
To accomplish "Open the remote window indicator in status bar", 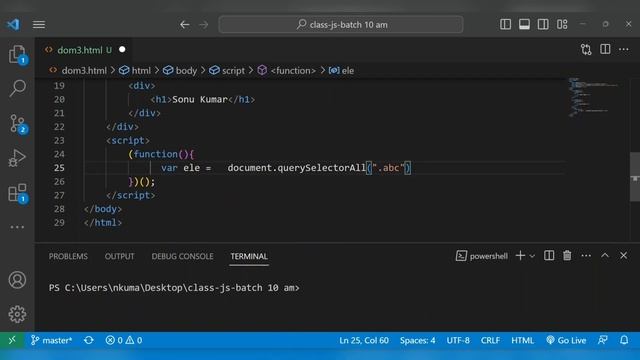I will pos(12,340).
